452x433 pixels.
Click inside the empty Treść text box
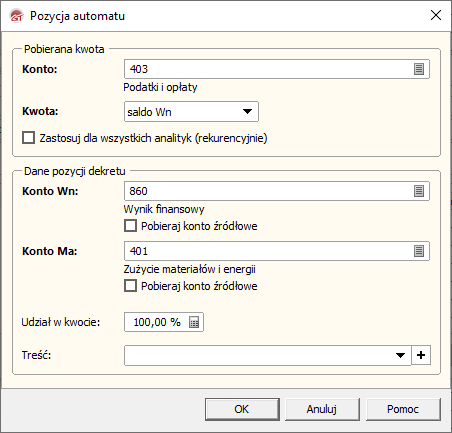(258, 355)
